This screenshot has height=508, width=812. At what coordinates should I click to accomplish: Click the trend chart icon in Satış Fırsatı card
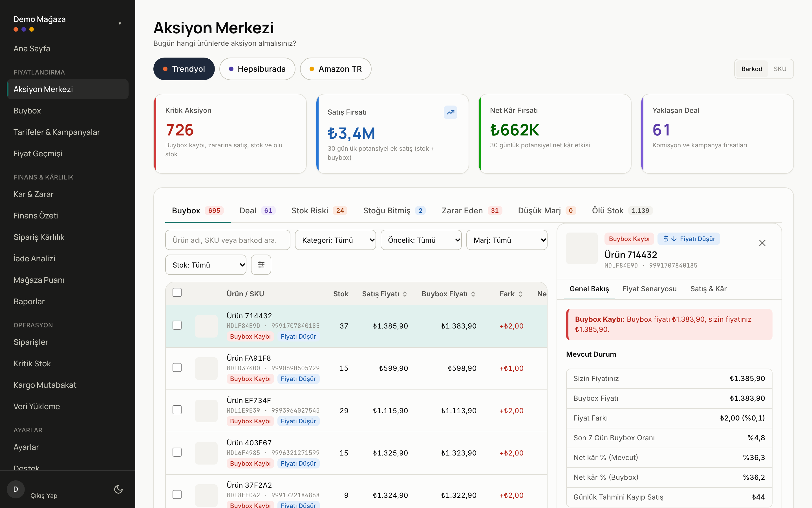(450, 112)
